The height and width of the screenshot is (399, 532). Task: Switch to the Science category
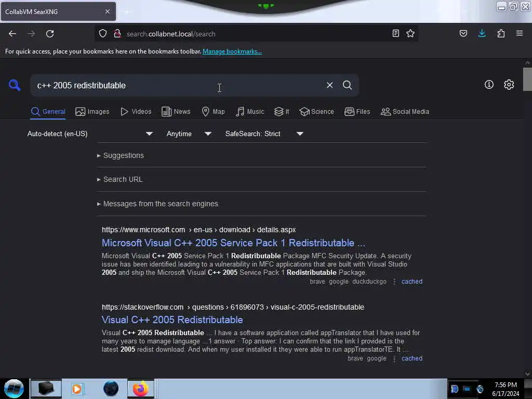coord(316,111)
